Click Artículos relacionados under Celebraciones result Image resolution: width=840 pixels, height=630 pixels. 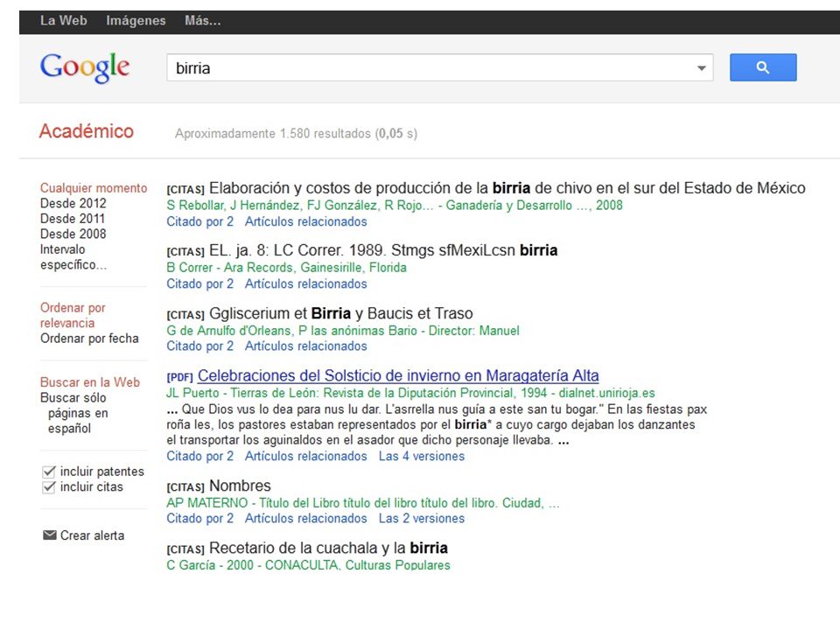click(306, 457)
